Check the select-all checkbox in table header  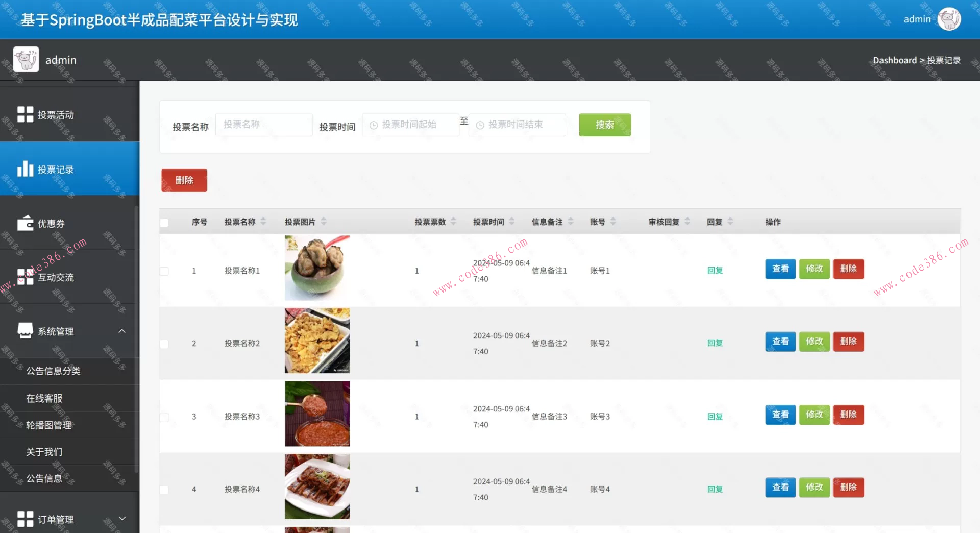[x=164, y=223]
